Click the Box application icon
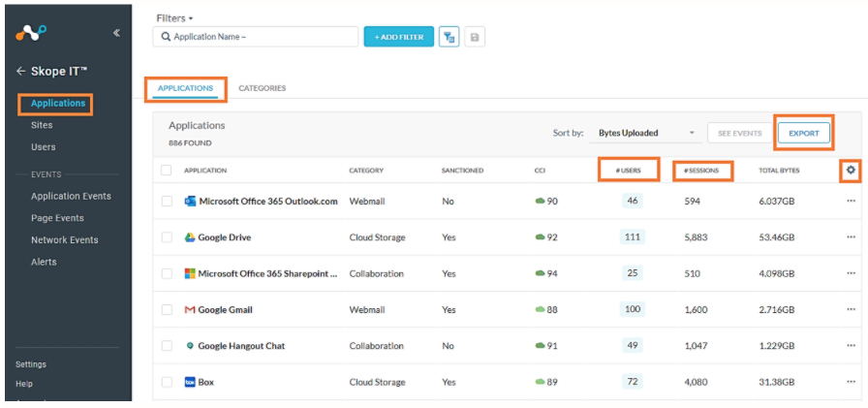The height and width of the screenshot is (408, 868). (190, 382)
